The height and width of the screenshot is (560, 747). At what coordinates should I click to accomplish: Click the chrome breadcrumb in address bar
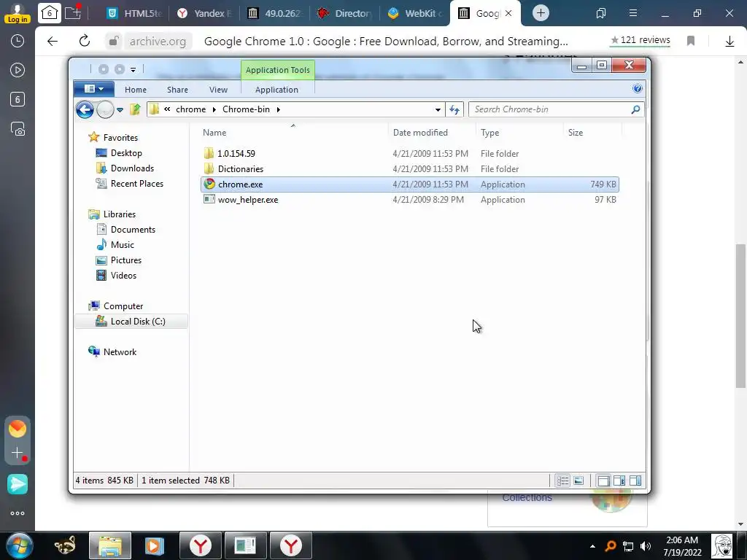(x=190, y=109)
